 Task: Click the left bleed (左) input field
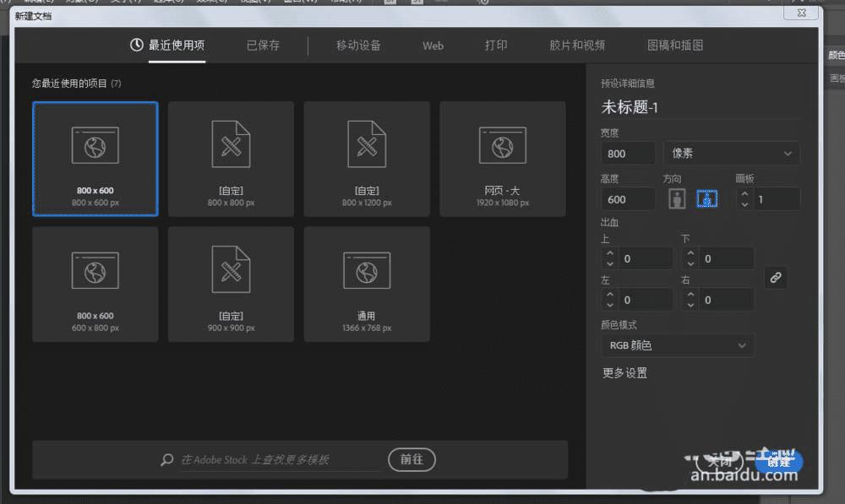coord(646,300)
